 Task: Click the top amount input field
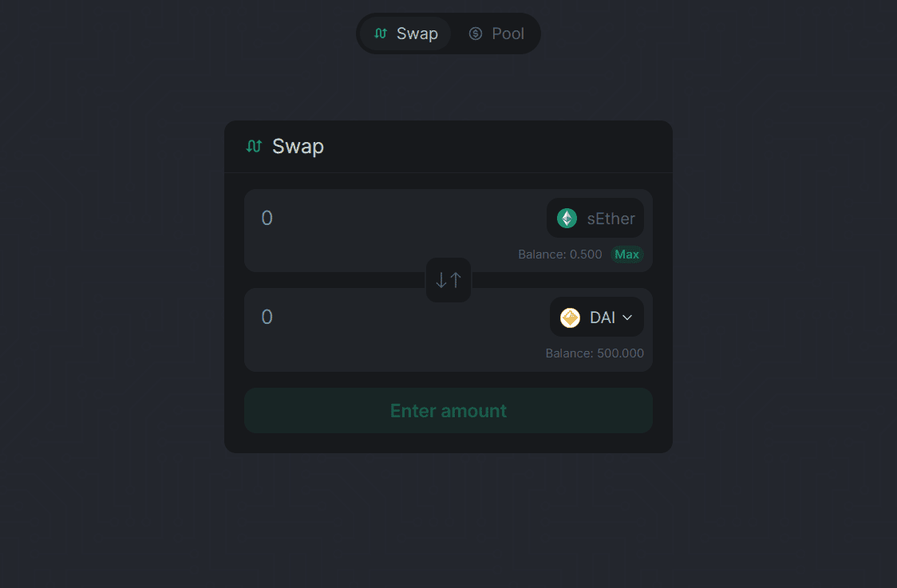359,218
